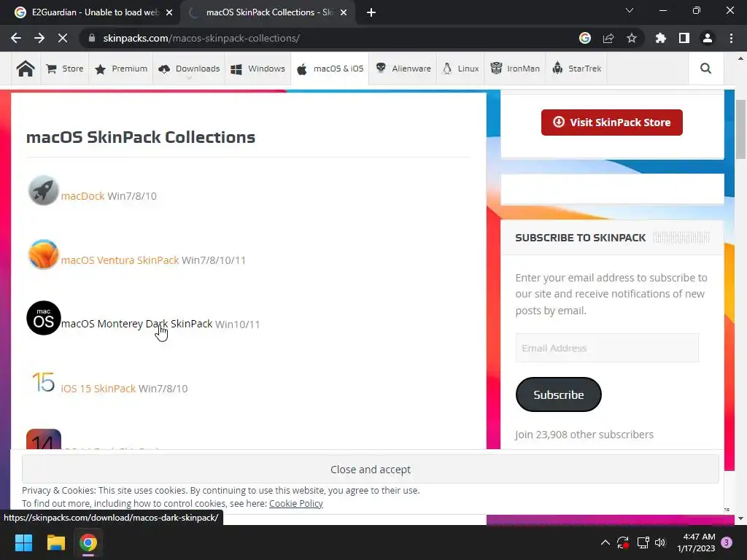Open the Windows Start menu
Screen dimensions: 747x560
(x=23, y=542)
